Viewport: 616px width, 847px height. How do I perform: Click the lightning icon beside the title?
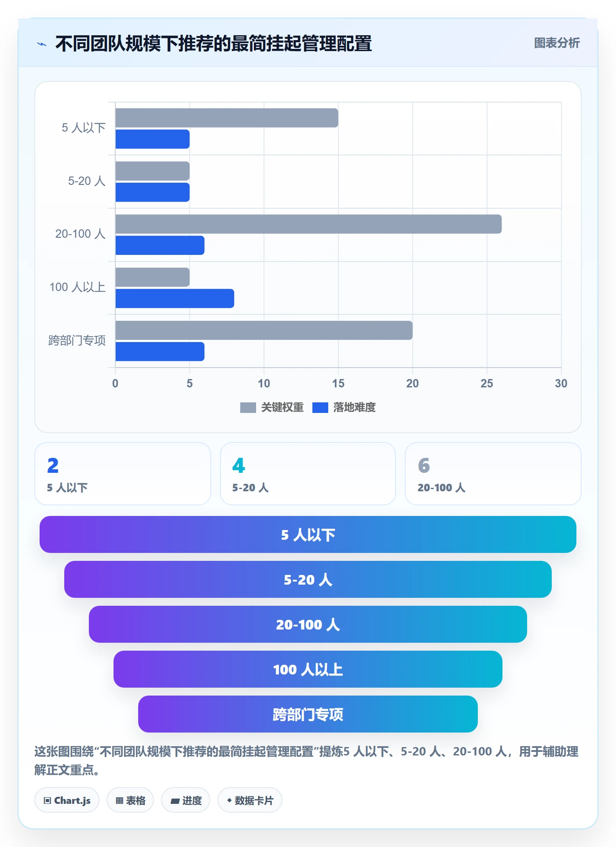click(42, 44)
